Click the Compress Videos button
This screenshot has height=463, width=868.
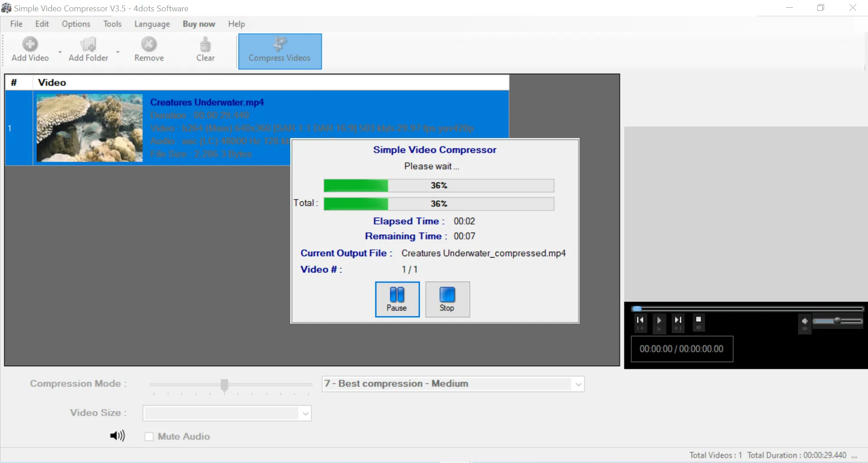point(280,51)
